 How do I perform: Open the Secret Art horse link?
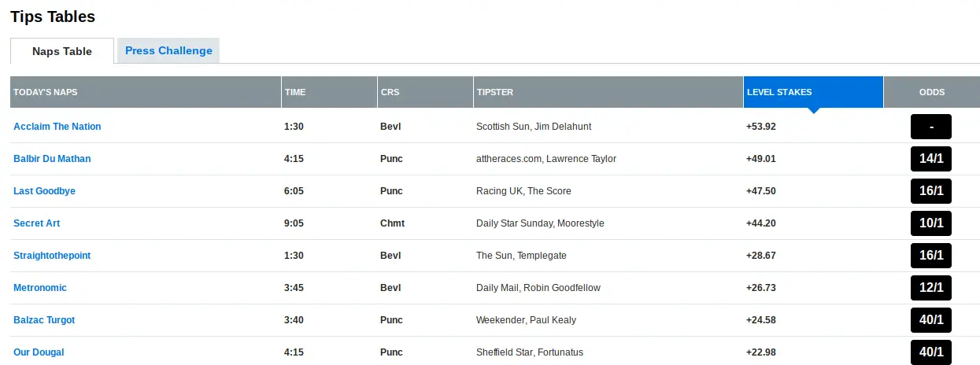point(37,223)
